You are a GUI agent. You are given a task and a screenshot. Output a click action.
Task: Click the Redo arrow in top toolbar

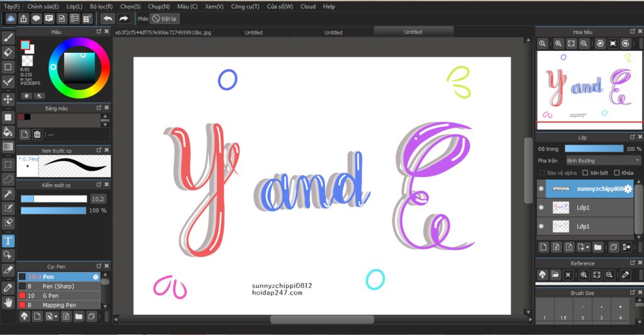click(124, 18)
